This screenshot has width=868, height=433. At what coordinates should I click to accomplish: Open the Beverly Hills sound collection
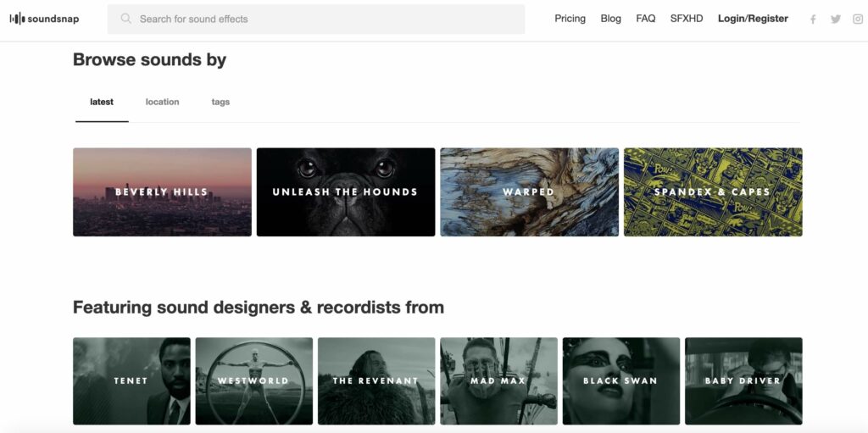point(162,192)
